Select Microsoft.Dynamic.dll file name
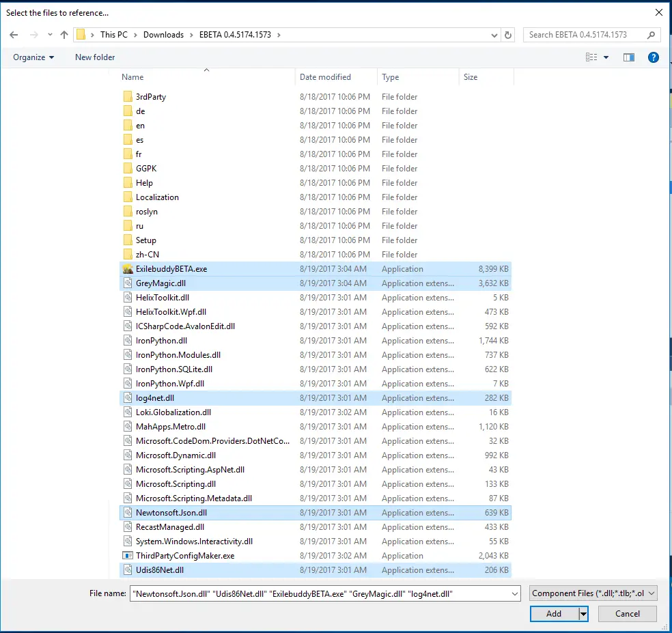The image size is (672, 633). tap(176, 455)
